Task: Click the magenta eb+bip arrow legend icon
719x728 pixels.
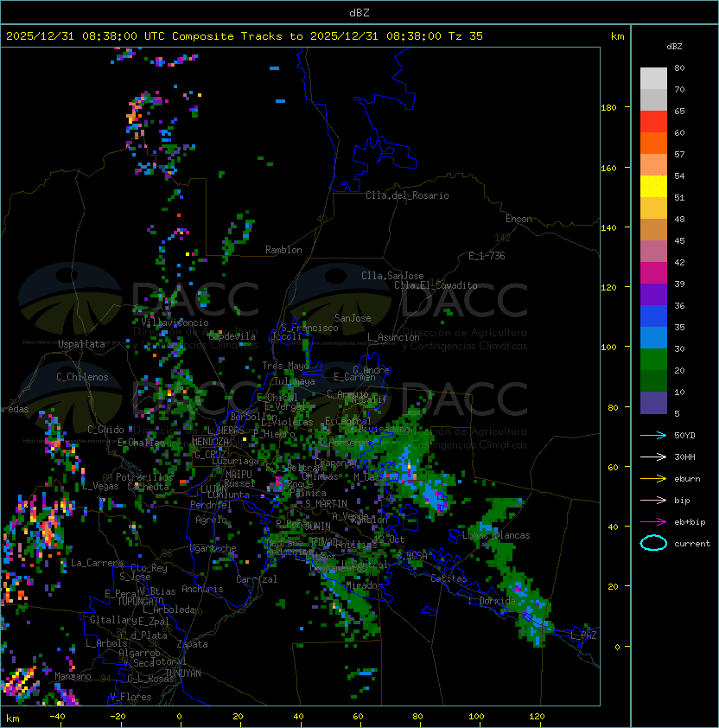Action: 653,522
